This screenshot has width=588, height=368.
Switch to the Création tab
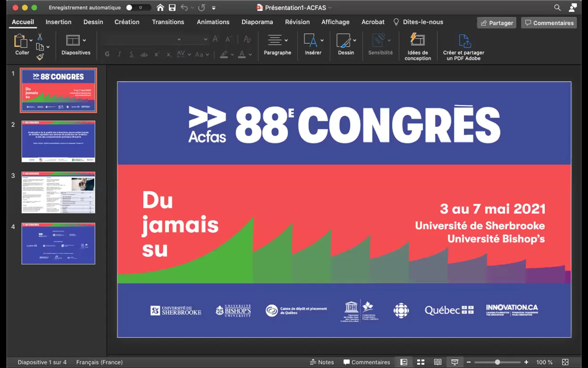coord(127,22)
